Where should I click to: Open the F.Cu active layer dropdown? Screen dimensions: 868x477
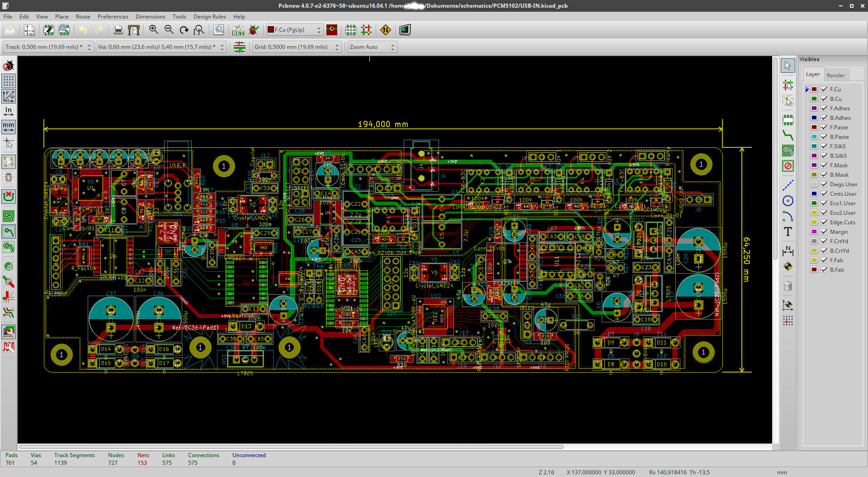click(295, 30)
